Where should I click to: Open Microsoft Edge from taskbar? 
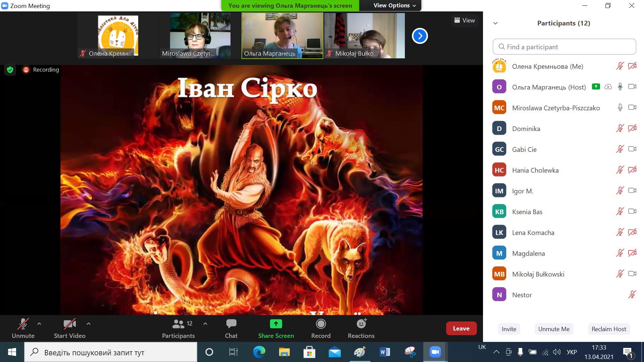coord(259,352)
